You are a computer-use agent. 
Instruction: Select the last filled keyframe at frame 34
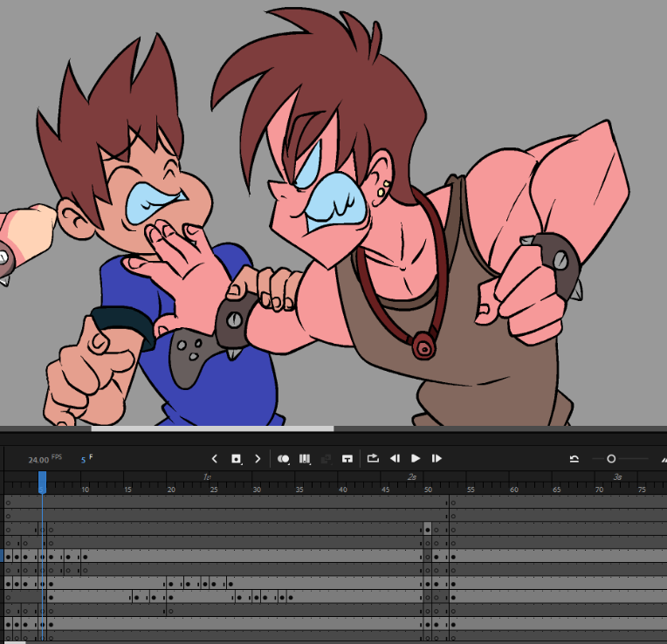[x=291, y=598]
